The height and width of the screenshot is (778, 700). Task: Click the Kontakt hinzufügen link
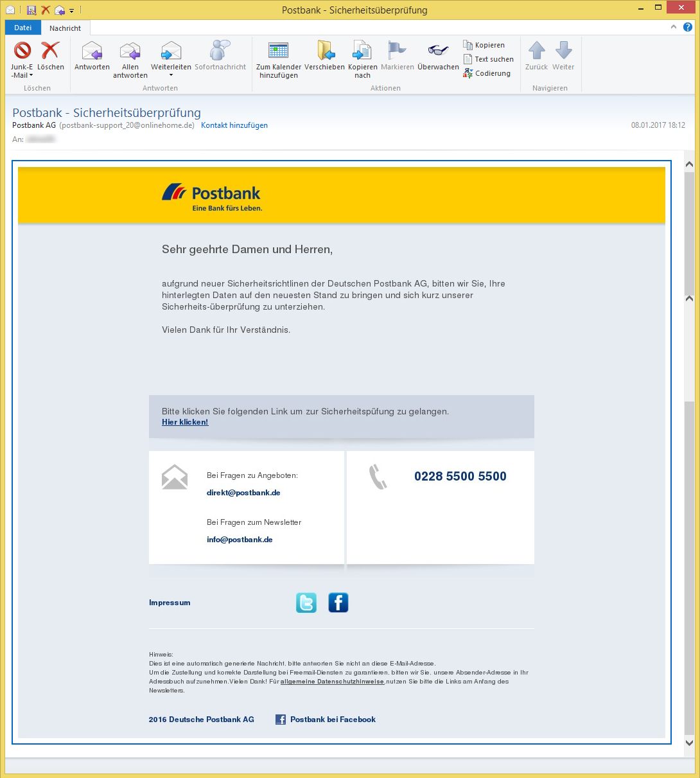pos(234,125)
